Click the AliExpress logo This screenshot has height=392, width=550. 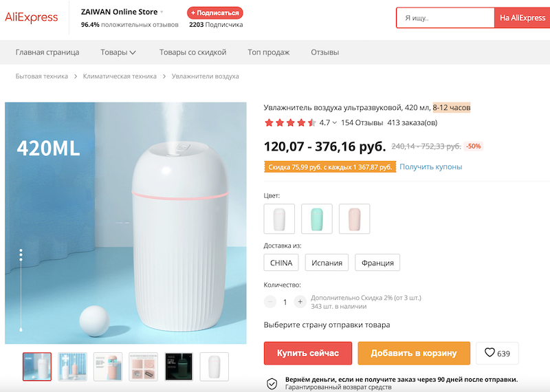coord(32,18)
